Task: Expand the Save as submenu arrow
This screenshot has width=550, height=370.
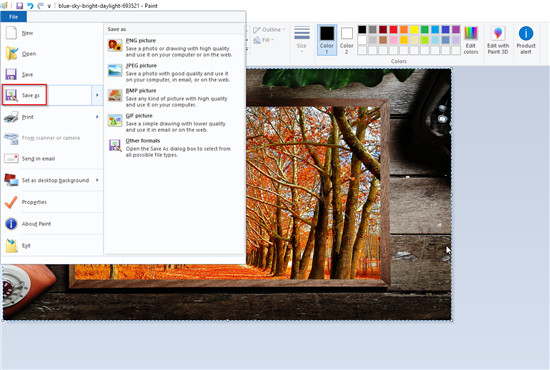Action: tap(97, 95)
